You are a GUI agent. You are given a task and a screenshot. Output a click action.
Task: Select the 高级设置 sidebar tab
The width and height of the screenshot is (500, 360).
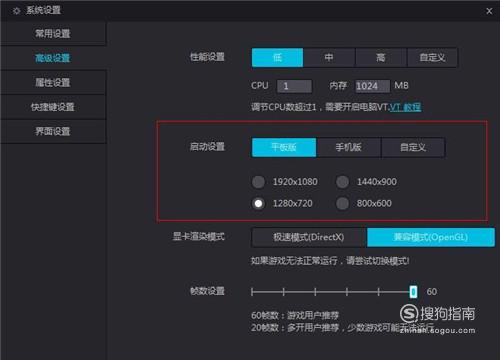coord(53,58)
